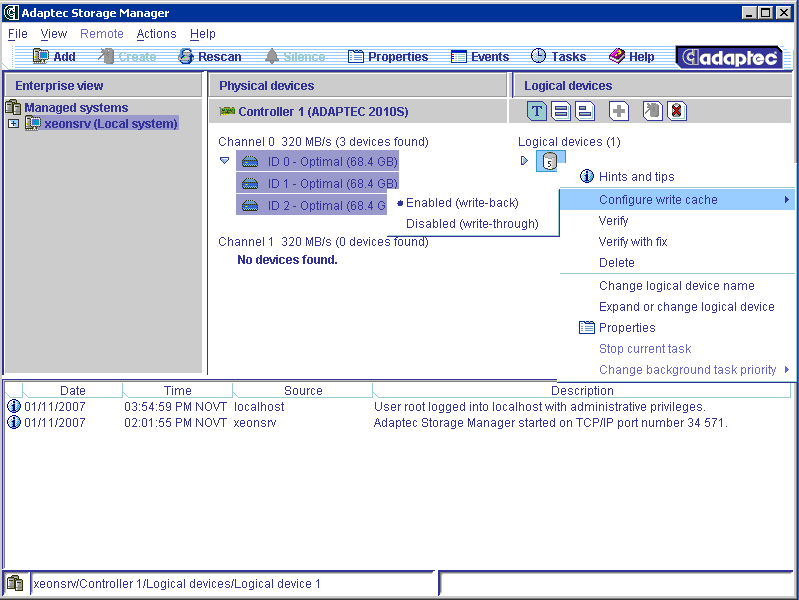Choose Change logical device name
The height and width of the screenshot is (600, 799).
point(677,285)
